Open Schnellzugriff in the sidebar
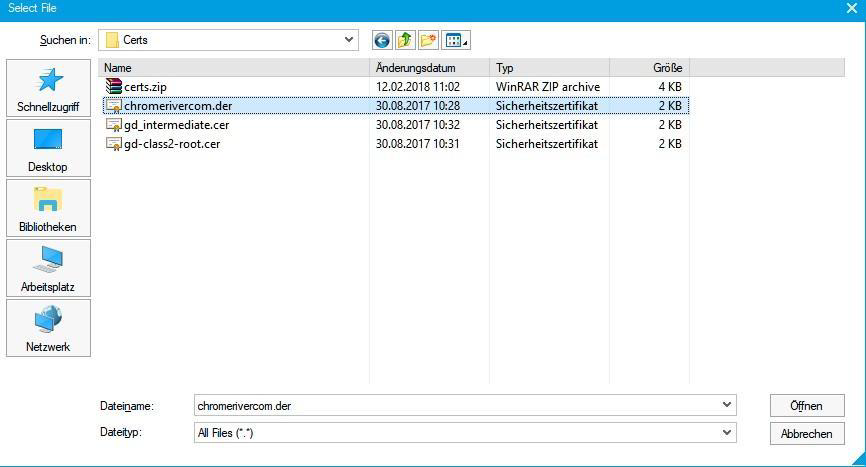Screen dimensions: 866x467 48,88
